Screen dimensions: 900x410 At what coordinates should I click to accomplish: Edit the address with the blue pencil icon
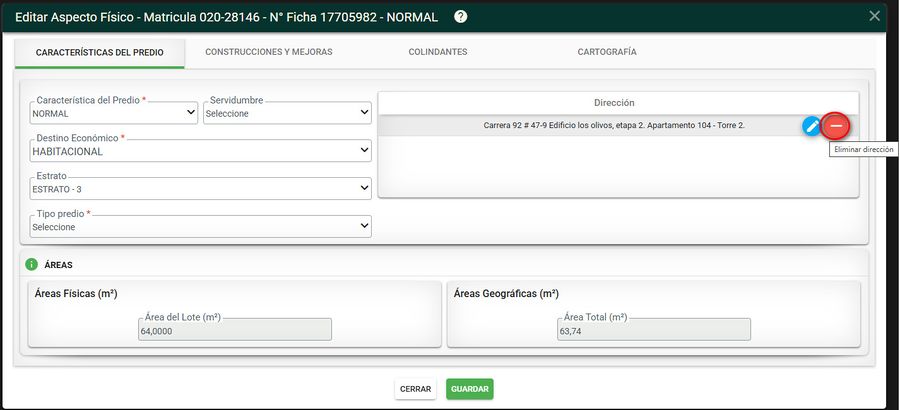[x=812, y=126]
